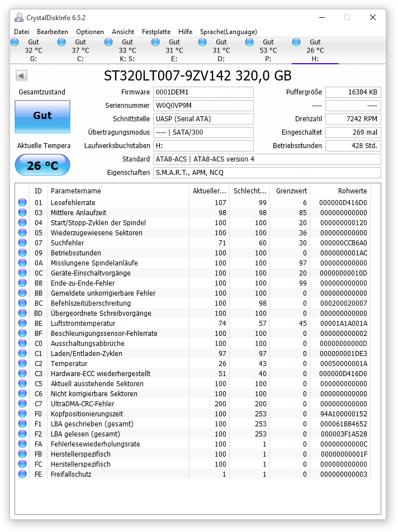The height and width of the screenshot is (532, 398).
Task: Select drive C: tab at 37 °C
Action: point(80,50)
